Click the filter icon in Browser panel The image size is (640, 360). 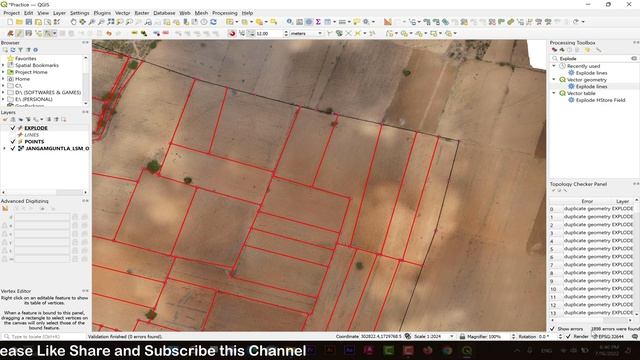pyautogui.click(x=20, y=50)
